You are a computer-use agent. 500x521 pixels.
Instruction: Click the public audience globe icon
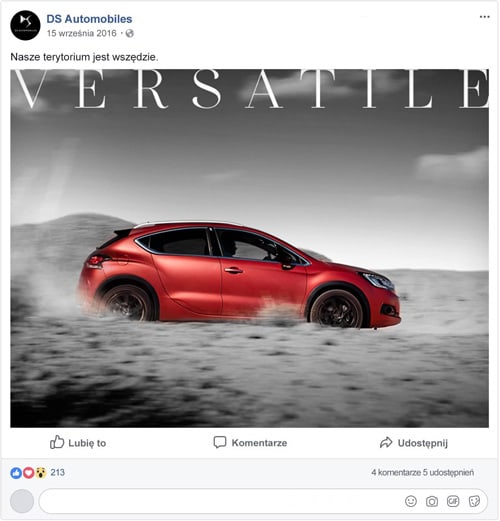pos(130,33)
